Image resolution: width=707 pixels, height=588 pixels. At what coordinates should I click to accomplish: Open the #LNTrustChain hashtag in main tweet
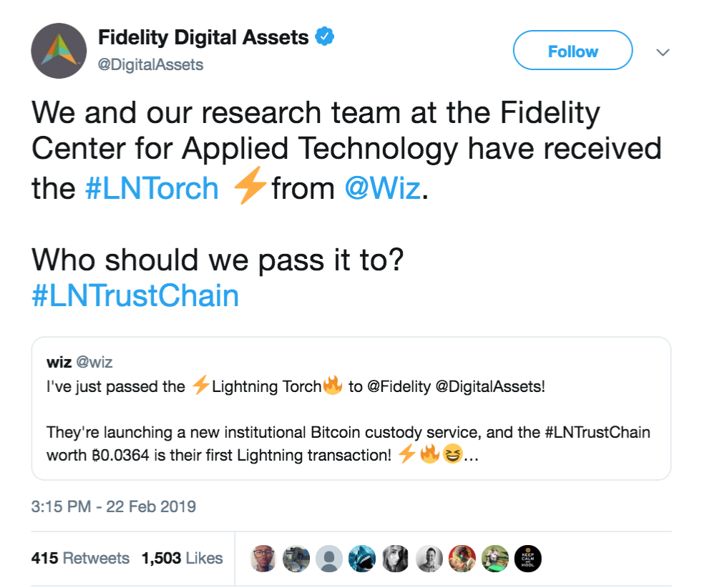(135, 295)
